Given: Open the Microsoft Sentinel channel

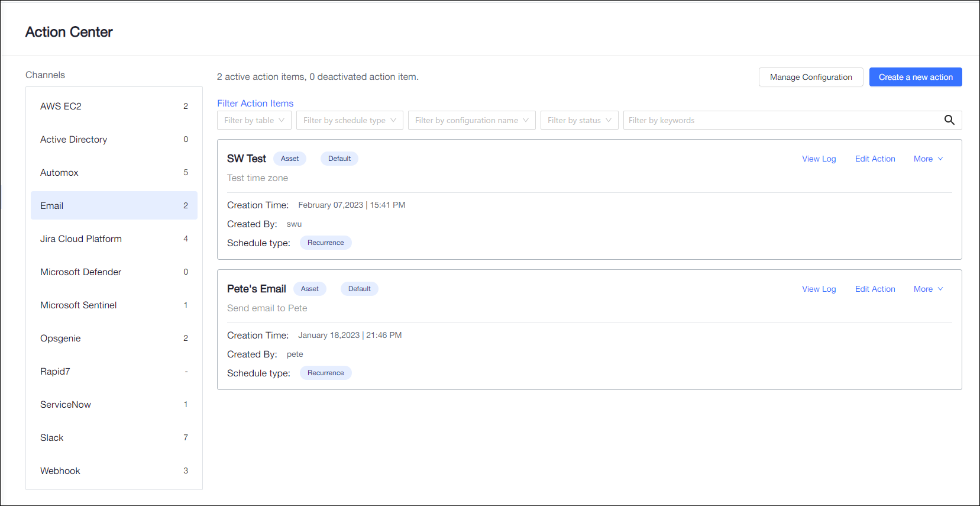Looking at the screenshot, I should pos(114,305).
